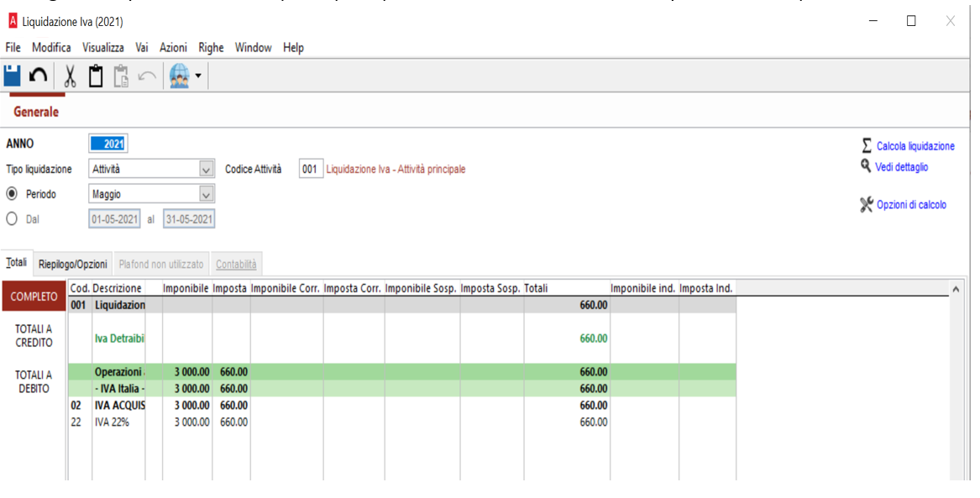
Task: Click the black clipboard paste icon
Action: (96, 76)
